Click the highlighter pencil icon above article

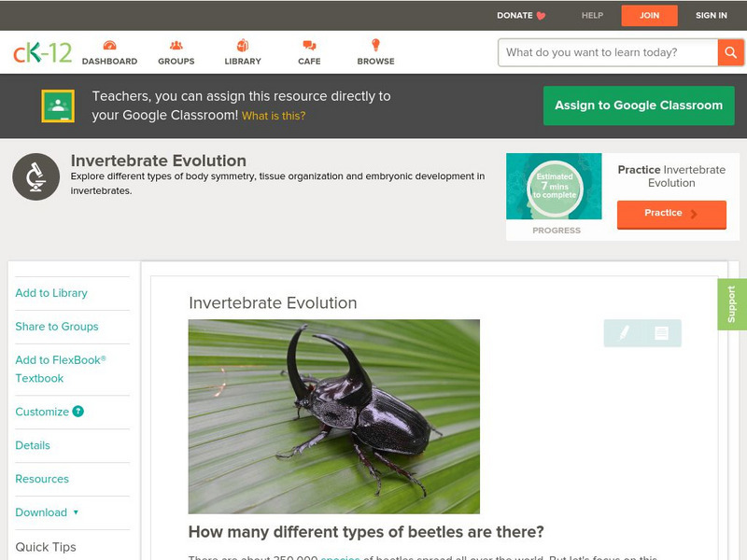pos(624,332)
